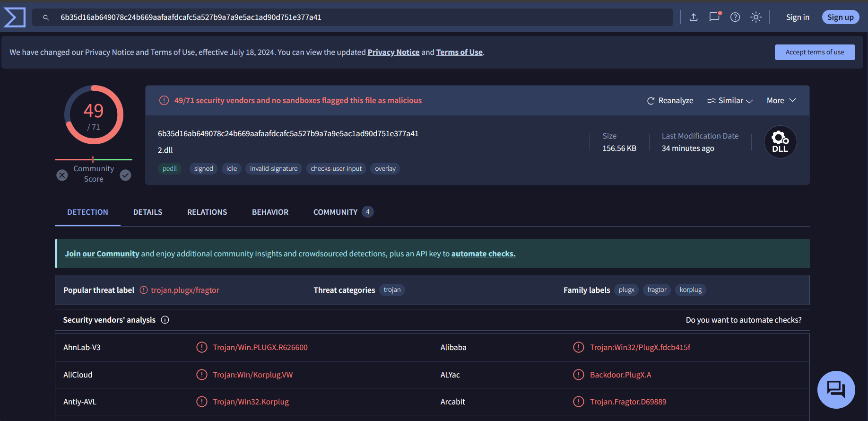Accept terms of use button
This screenshot has height=421, width=868.
(815, 52)
